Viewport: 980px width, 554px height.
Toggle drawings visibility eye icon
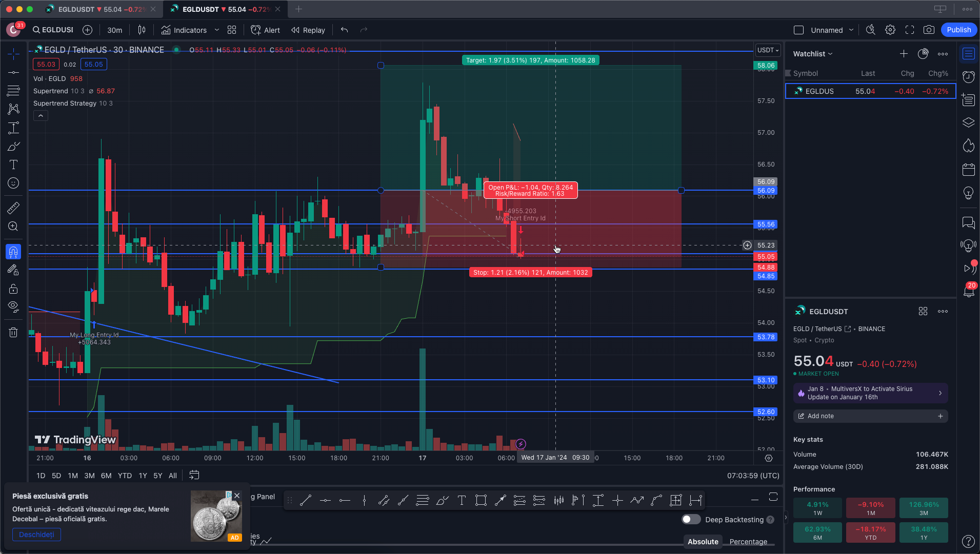(13, 306)
